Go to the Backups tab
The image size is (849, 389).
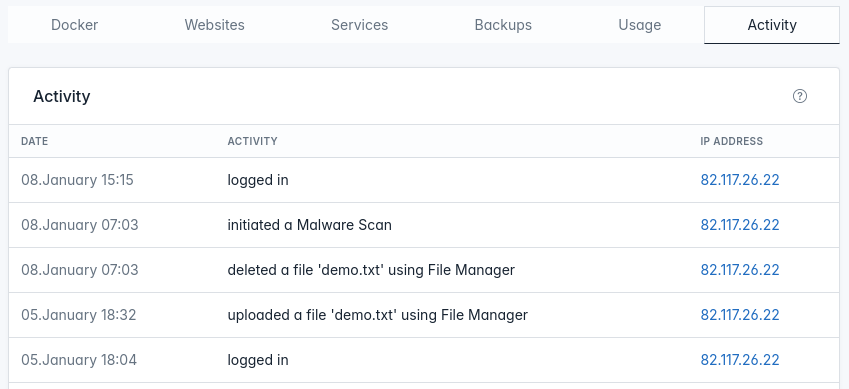[503, 25]
